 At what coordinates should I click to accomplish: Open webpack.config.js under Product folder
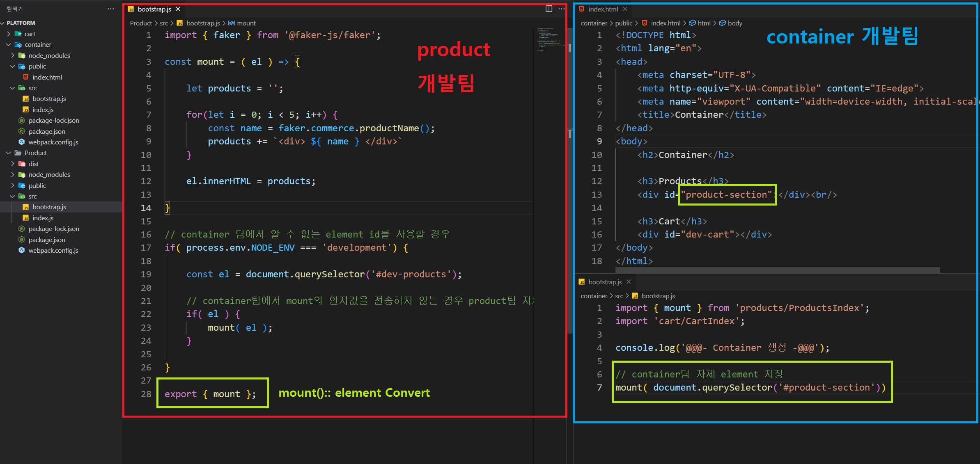tap(53, 250)
